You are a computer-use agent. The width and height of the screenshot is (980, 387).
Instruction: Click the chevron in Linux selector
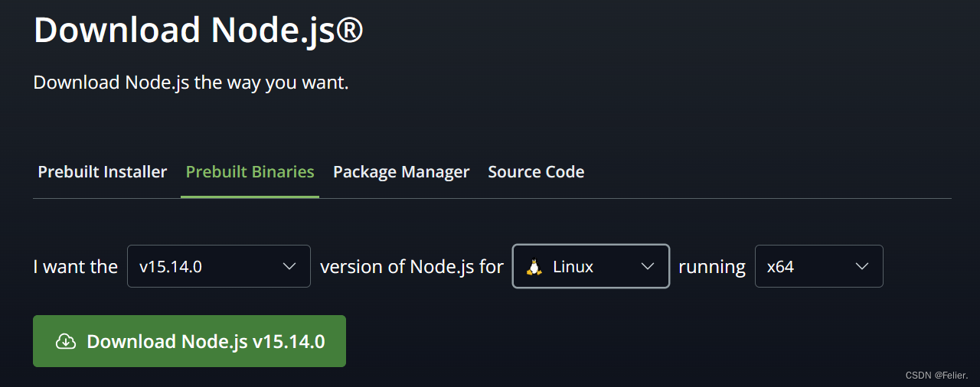(648, 266)
